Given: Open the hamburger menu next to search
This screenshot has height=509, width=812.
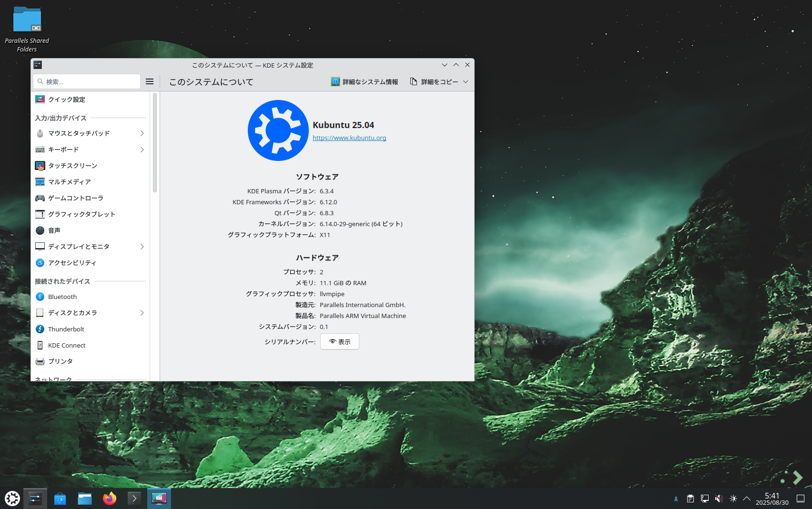Looking at the screenshot, I should (150, 81).
